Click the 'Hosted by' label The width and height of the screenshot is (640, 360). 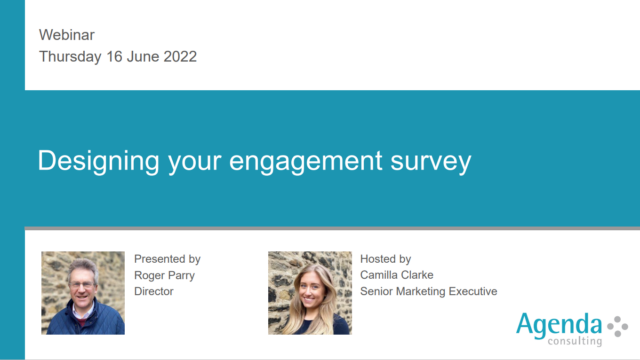click(x=386, y=259)
